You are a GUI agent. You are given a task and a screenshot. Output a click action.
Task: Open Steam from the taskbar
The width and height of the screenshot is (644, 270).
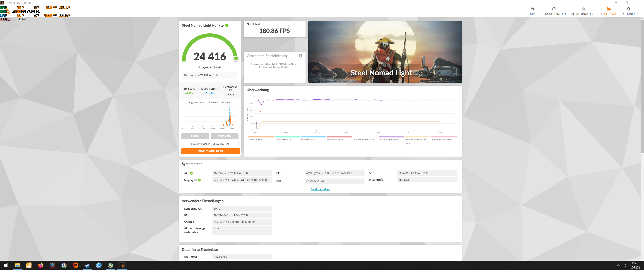[x=87, y=265]
